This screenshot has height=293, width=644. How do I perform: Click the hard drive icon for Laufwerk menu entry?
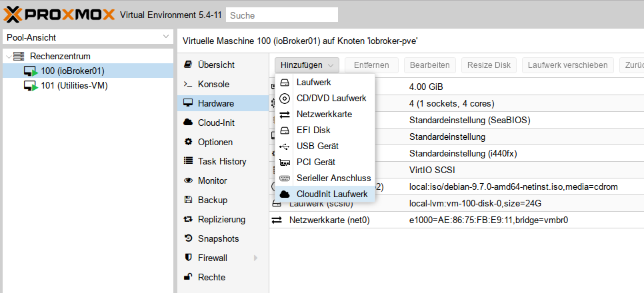click(285, 83)
